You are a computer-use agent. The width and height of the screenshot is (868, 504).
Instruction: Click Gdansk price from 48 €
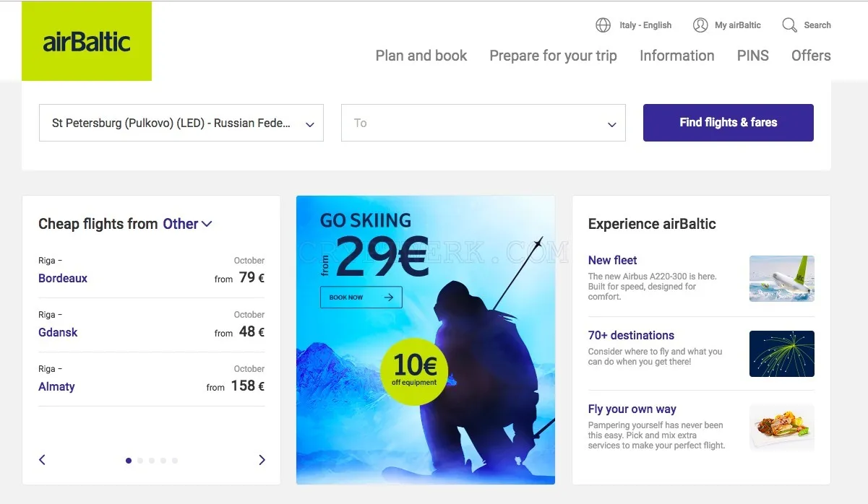[x=239, y=332]
